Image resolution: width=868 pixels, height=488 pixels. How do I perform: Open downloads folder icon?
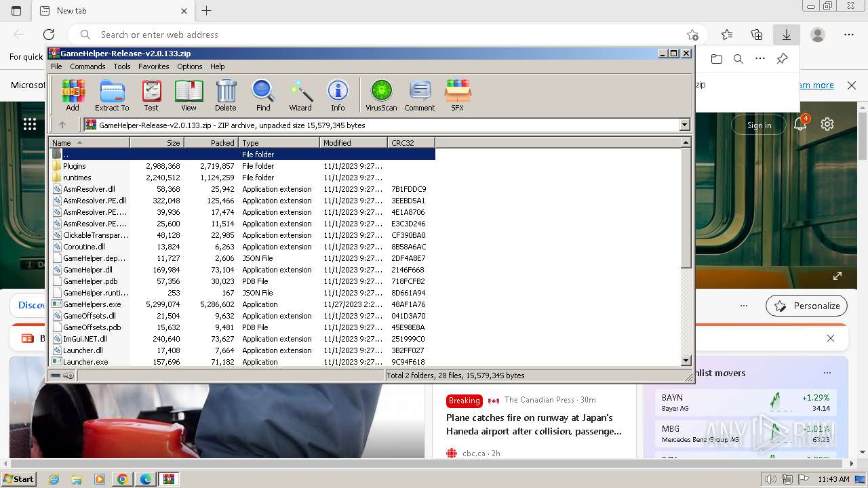717,59
